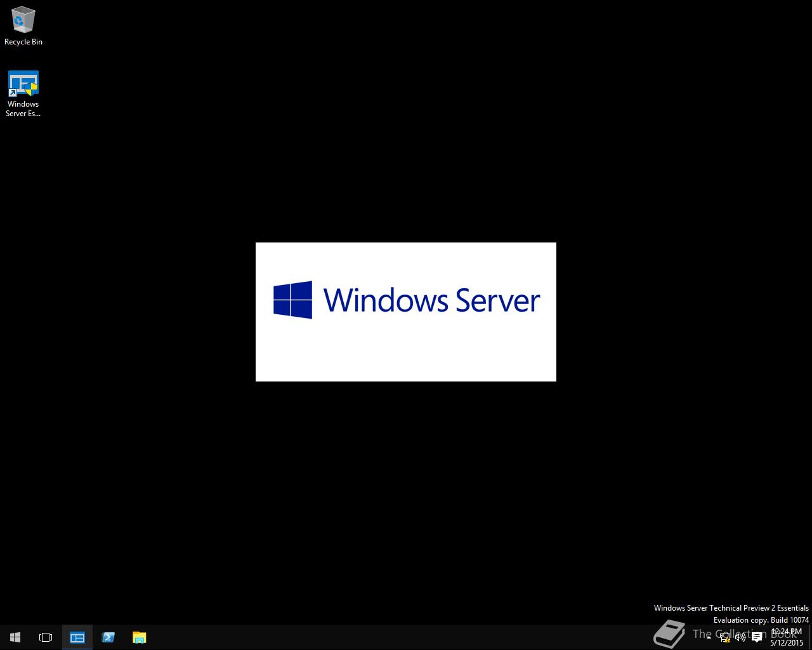Open the Action Center notifications icon

click(757, 637)
